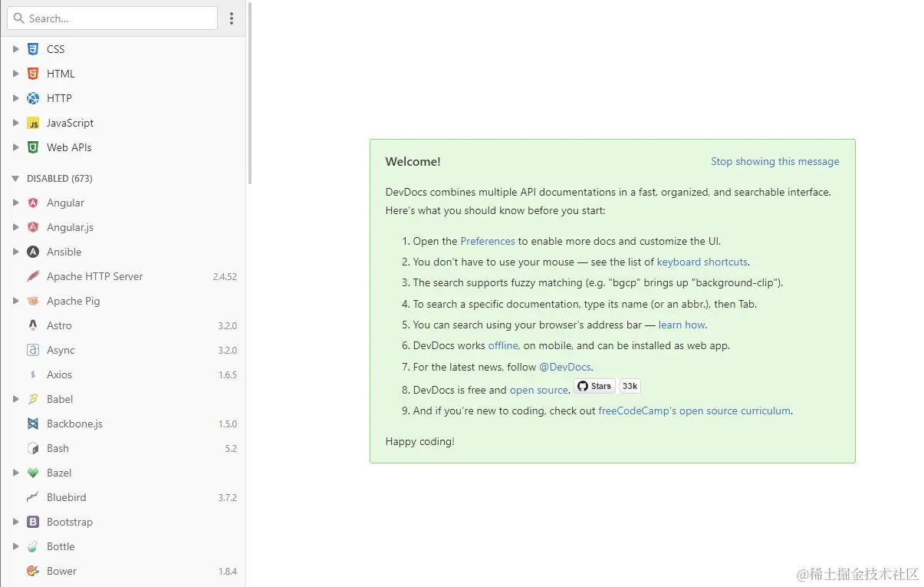This screenshot has width=924, height=587.
Task: Select Astro doc in sidebar list
Action: [123, 325]
